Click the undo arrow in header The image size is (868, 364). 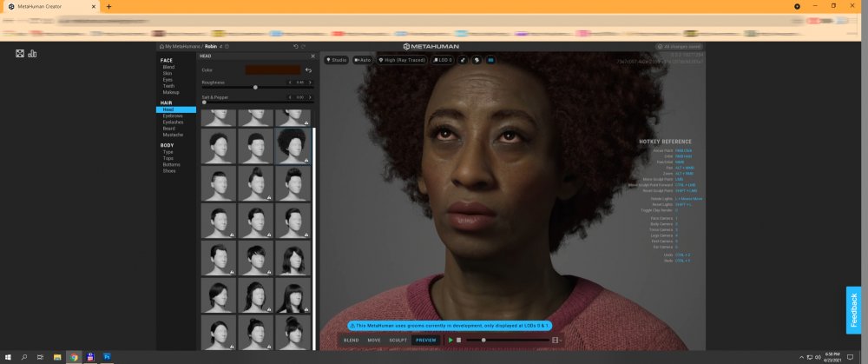295,45
